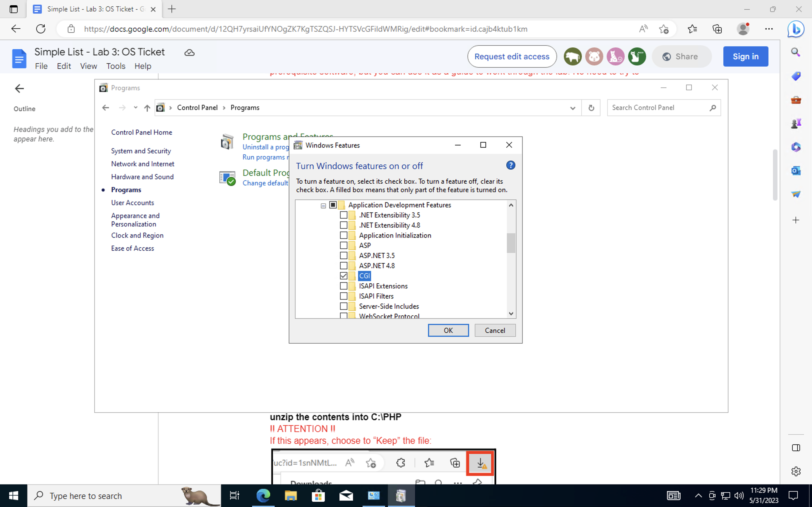Open the recent locations dropdown arrow

136,108
